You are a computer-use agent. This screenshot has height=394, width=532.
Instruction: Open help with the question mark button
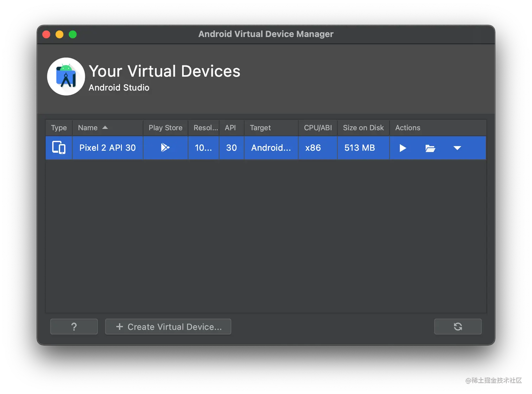[74, 326]
